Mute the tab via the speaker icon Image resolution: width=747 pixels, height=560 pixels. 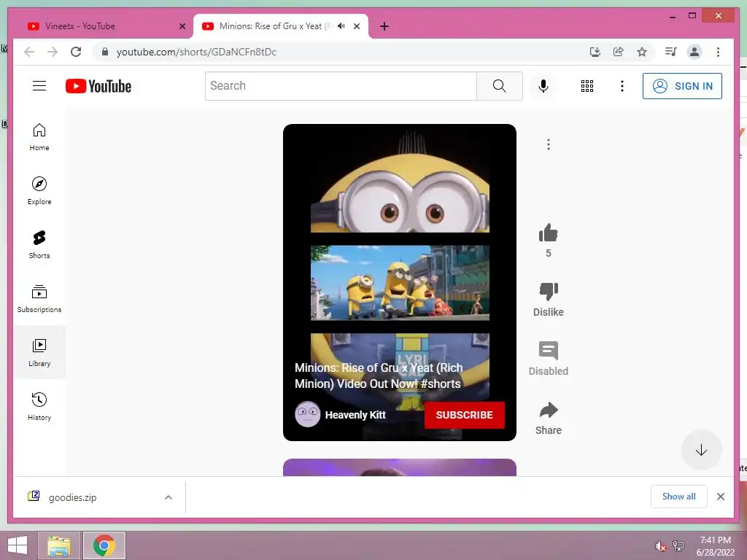pyautogui.click(x=341, y=26)
